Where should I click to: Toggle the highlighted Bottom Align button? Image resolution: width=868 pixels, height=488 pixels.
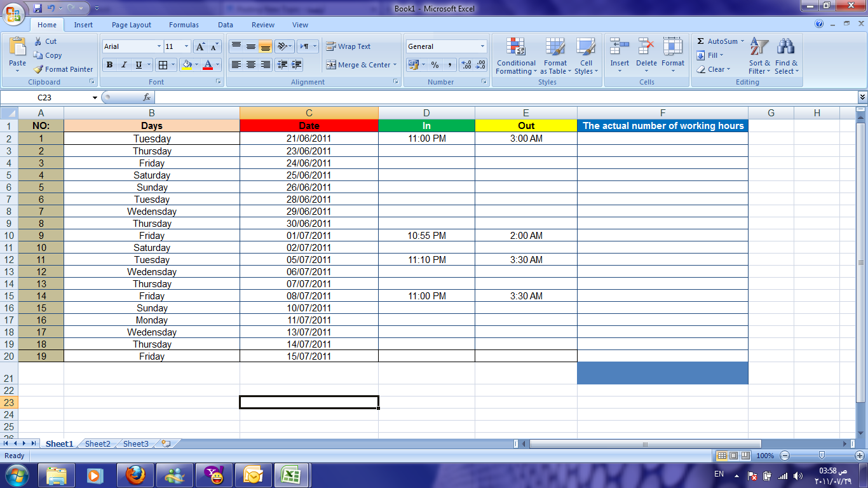tap(266, 46)
